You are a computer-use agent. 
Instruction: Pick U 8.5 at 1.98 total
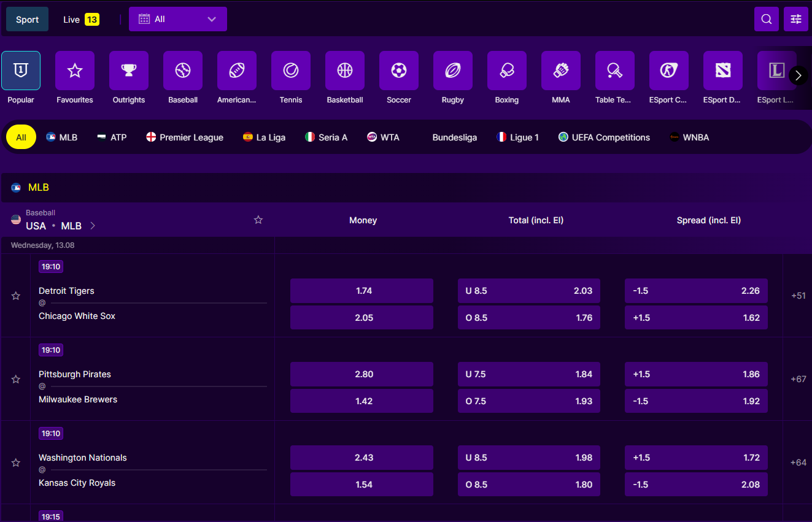(529, 458)
